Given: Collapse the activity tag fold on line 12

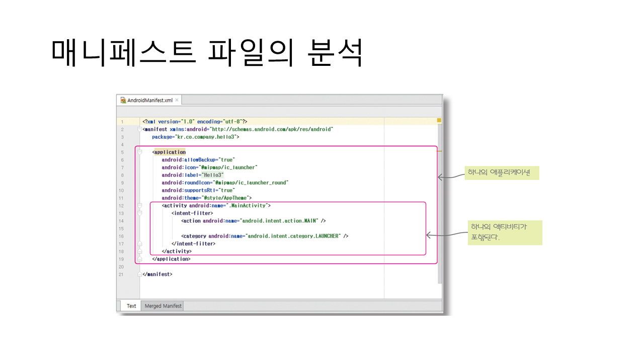Looking at the screenshot, I should 140,206.
